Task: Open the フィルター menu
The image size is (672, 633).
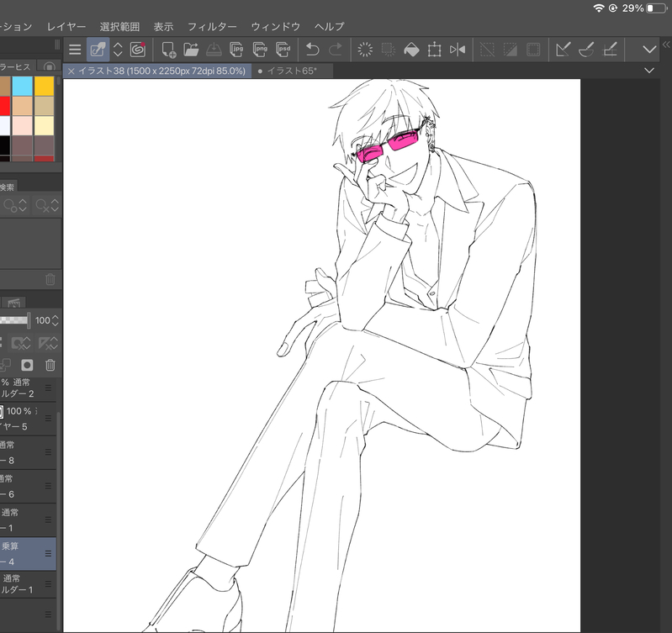Action: pos(212,27)
